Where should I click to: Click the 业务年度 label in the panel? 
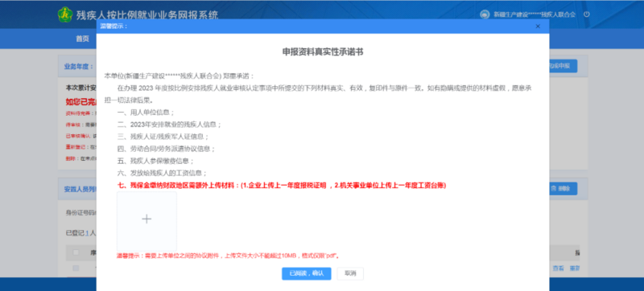pyautogui.click(x=78, y=67)
